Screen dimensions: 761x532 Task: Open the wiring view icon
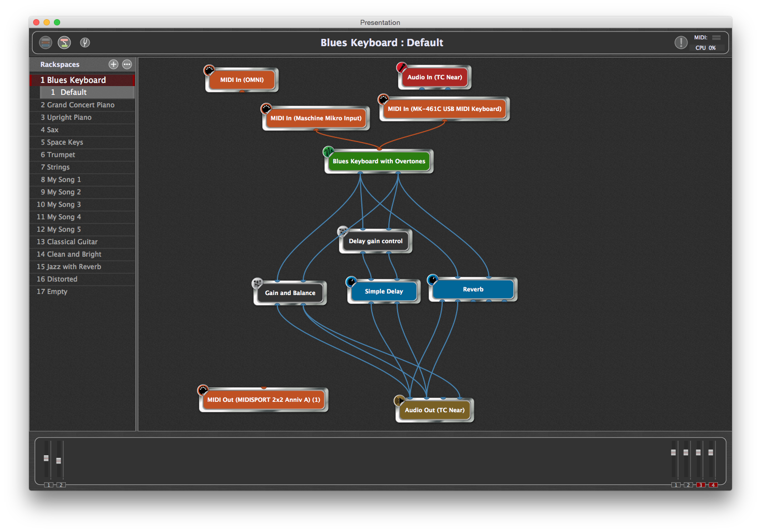(x=64, y=43)
